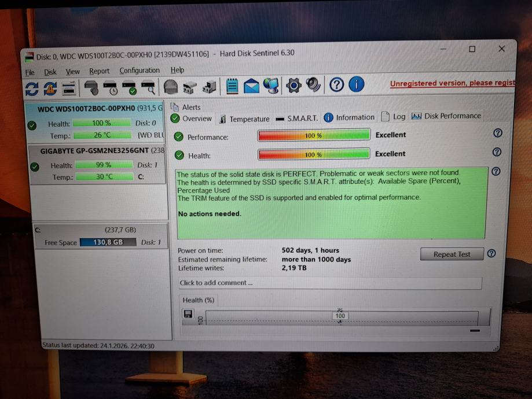Click green check icon for WDC disk
The height and width of the screenshot is (399, 532).
(32, 125)
